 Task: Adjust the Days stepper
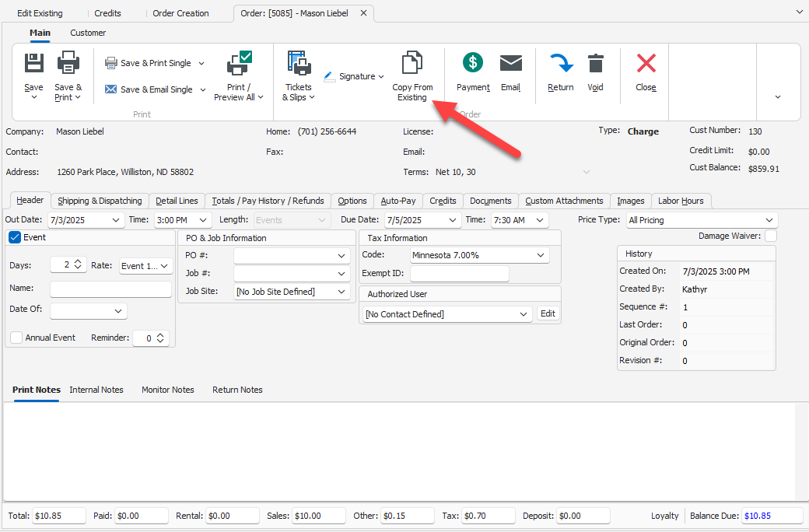click(78, 264)
